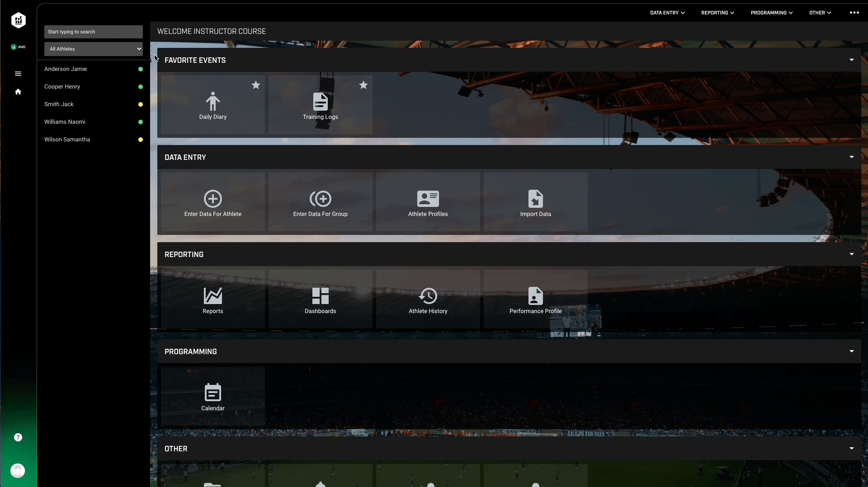Open the Daily Diary event tile

[212, 105]
